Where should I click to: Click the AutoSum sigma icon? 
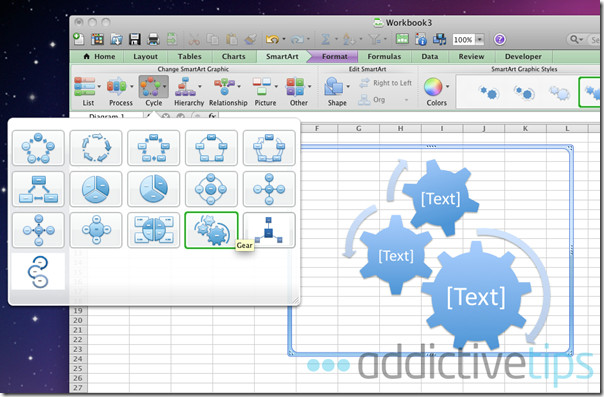point(325,39)
